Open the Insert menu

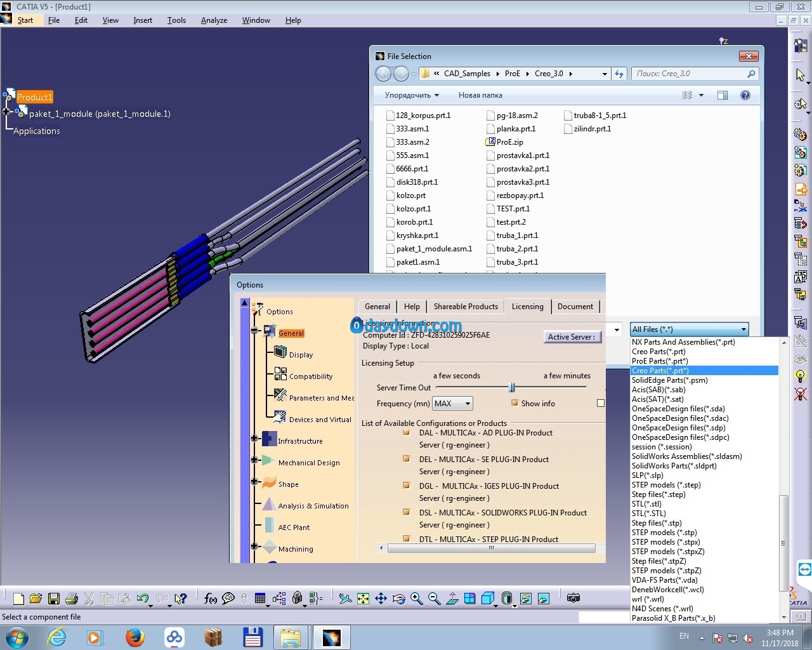tap(143, 20)
